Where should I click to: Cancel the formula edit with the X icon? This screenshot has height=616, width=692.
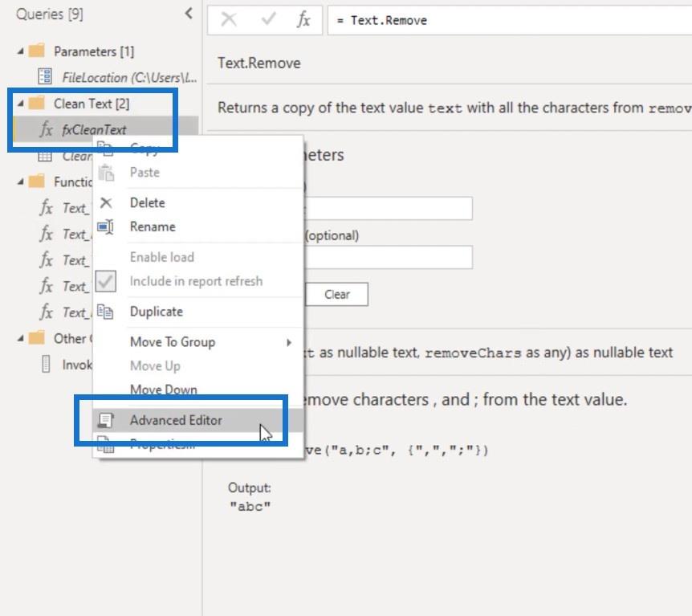click(229, 19)
